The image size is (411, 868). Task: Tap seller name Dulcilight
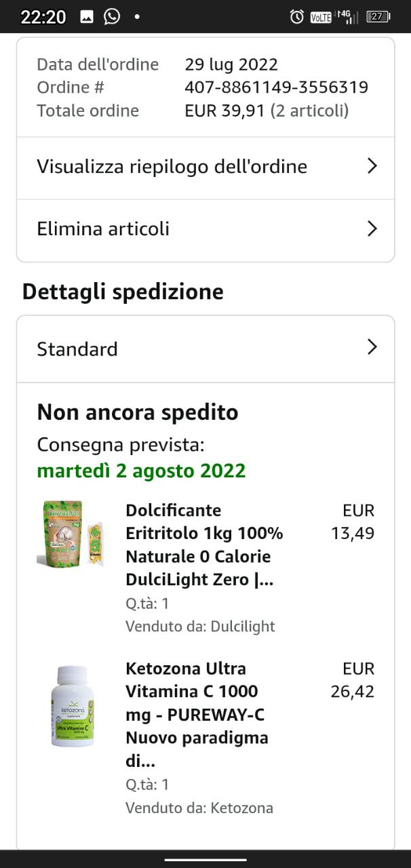coord(242,627)
